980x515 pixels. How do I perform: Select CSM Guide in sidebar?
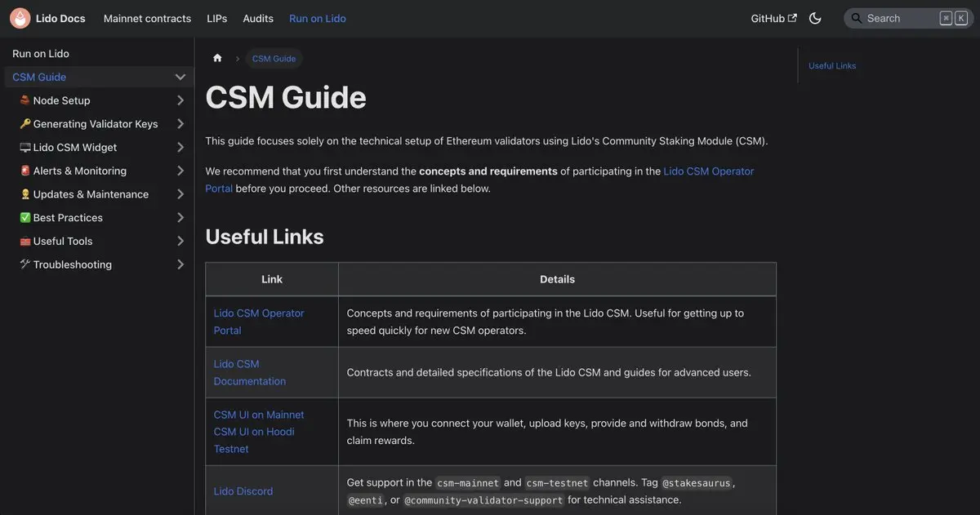(x=39, y=77)
